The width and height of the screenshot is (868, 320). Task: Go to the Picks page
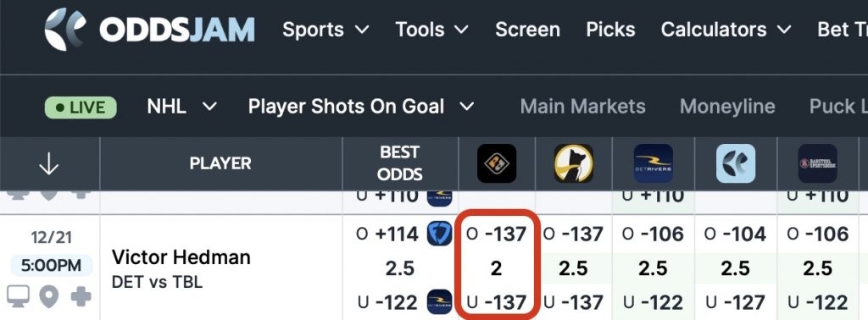coord(610,30)
